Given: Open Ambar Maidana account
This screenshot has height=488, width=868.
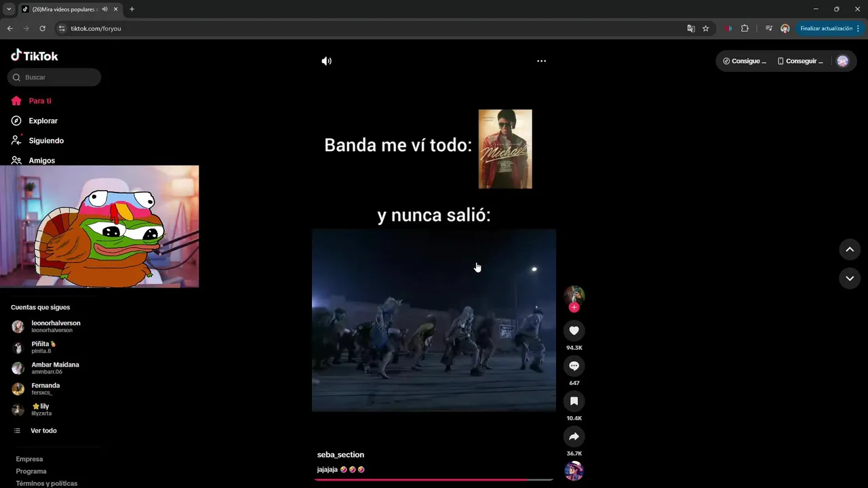Looking at the screenshot, I should click(x=45, y=368).
